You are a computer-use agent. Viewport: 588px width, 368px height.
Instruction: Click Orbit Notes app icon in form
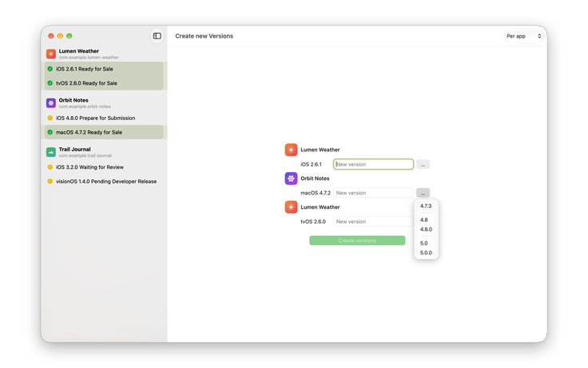click(x=291, y=178)
